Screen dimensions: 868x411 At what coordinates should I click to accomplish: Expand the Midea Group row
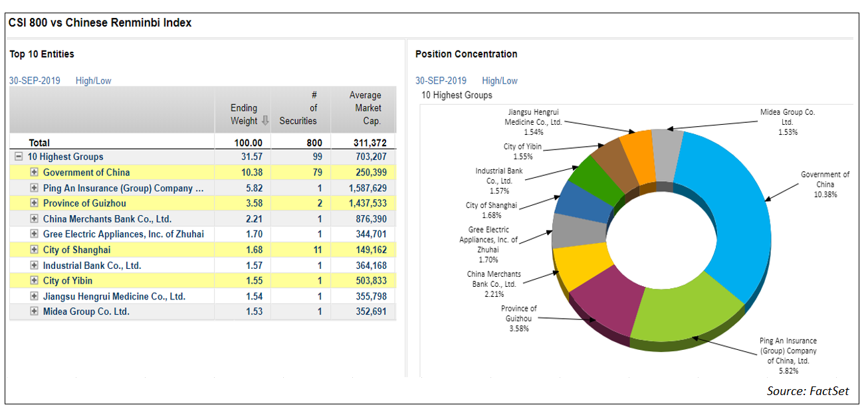34,311
